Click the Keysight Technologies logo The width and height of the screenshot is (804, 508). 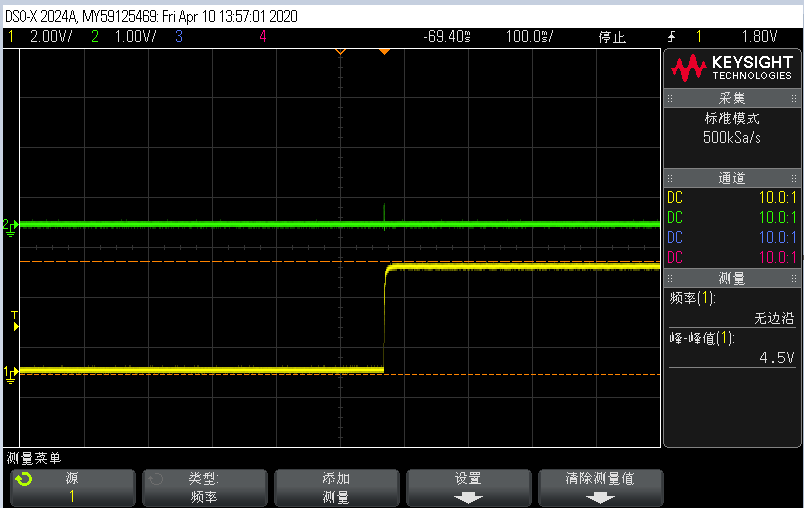(732, 68)
